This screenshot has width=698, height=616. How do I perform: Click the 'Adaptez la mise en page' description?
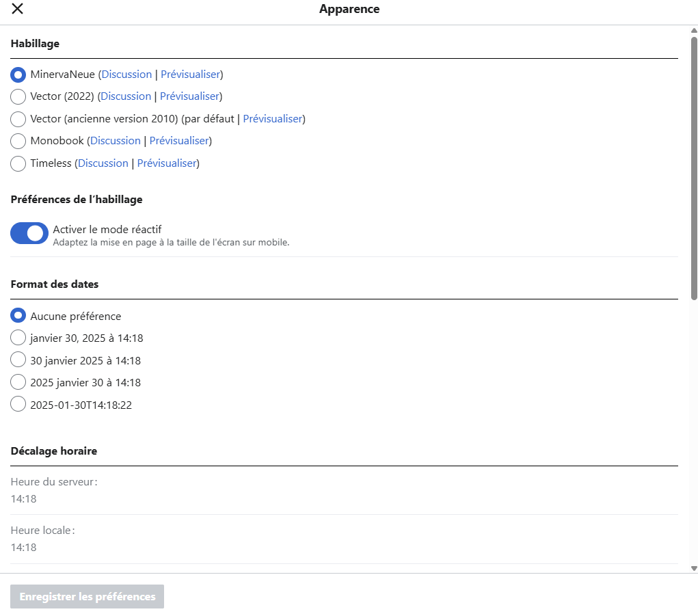coord(172,243)
